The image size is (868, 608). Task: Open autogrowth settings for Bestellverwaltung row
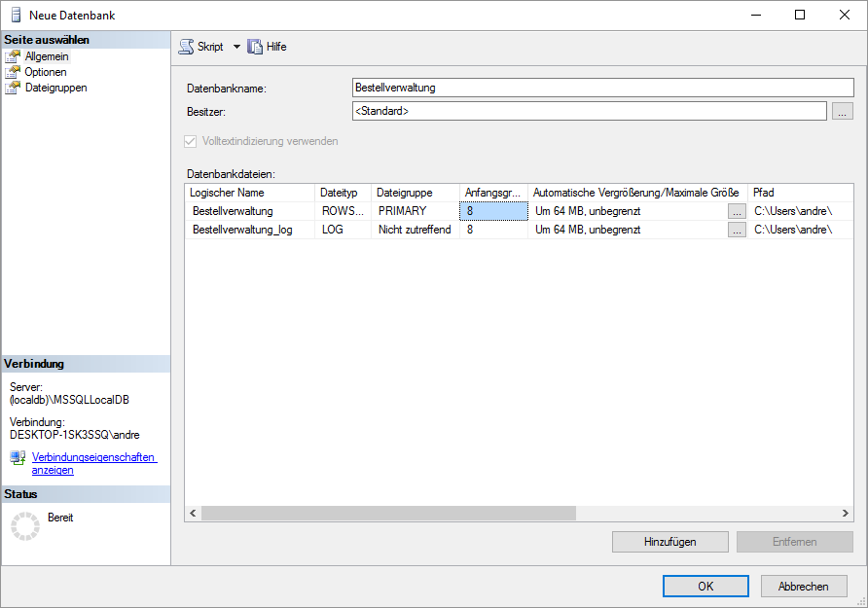pyautogui.click(x=738, y=211)
